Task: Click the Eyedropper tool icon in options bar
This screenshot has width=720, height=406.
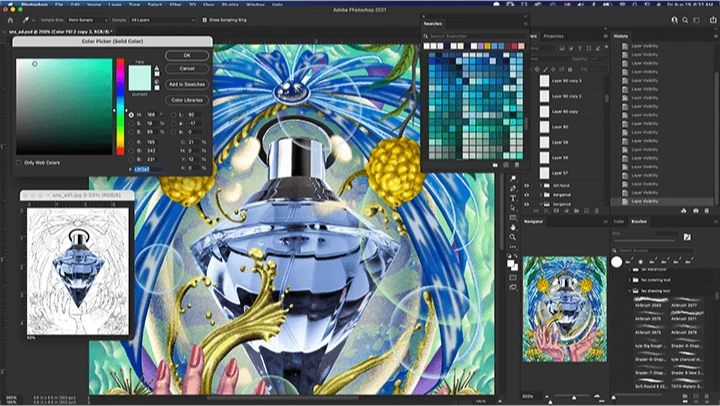Action: click(x=26, y=20)
